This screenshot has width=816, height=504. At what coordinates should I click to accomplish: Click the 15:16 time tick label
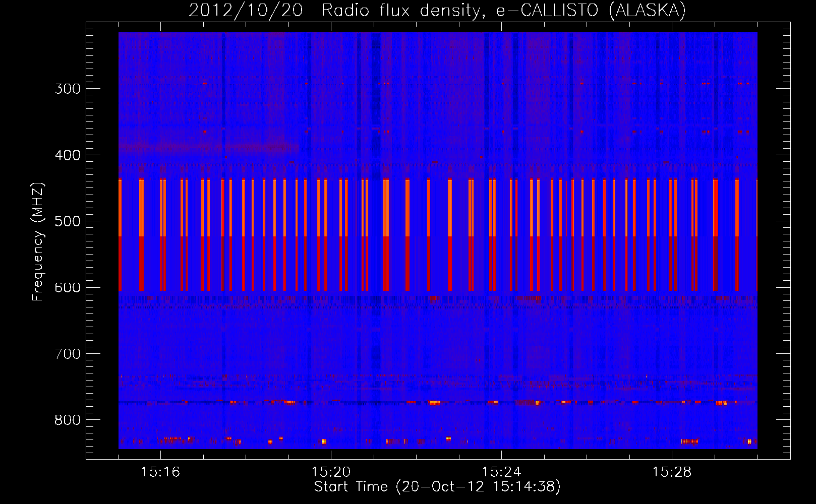tap(160, 472)
